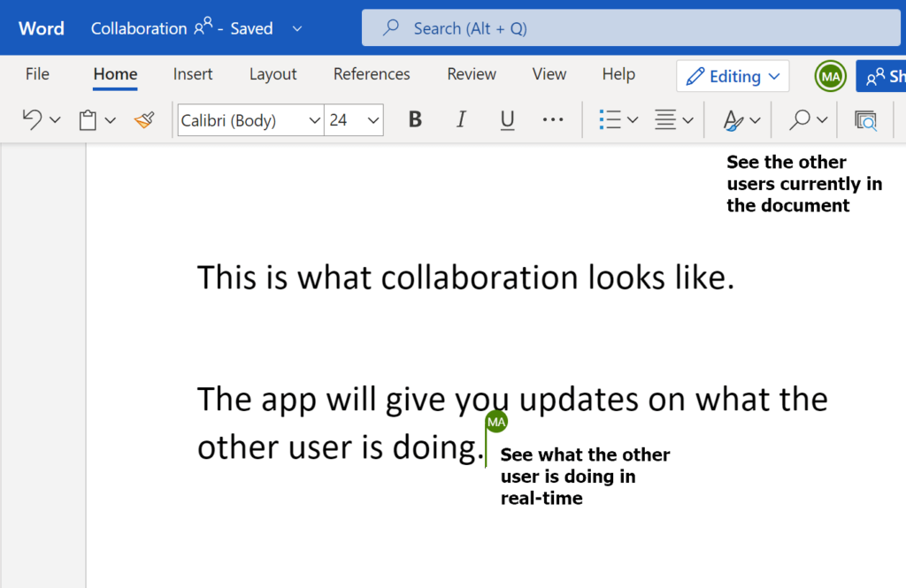This screenshot has width=906, height=588.
Task: Select the Format Painter brush
Action: pos(144,119)
